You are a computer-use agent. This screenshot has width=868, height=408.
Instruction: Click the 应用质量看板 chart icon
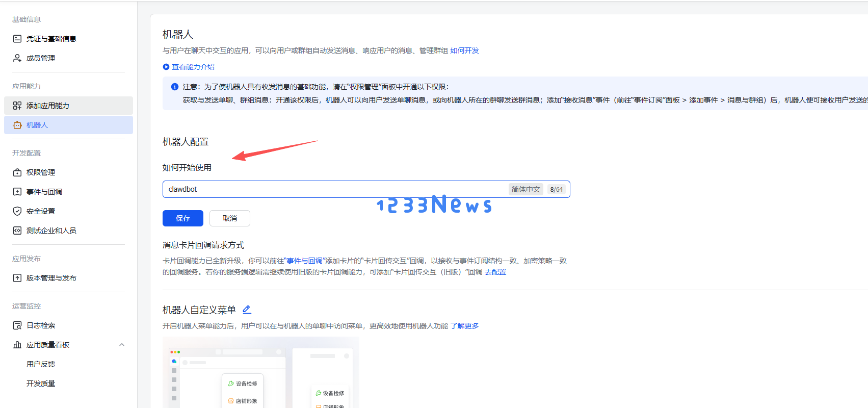(x=17, y=345)
